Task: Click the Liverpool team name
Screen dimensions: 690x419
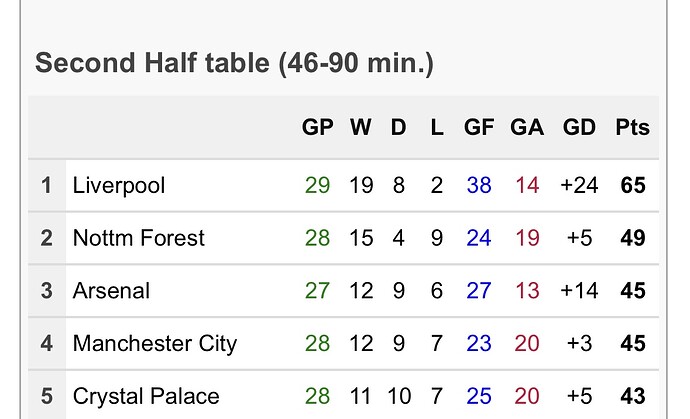Action: pos(119,185)
